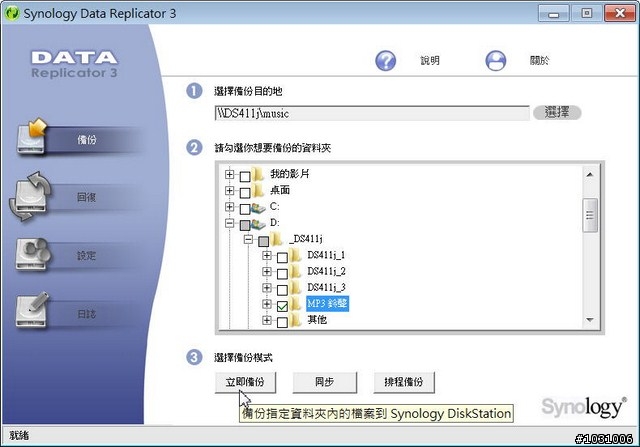Click the 同步 sync button
The image size is (640, 447).
pyautogui.click(x=324, y=382)
